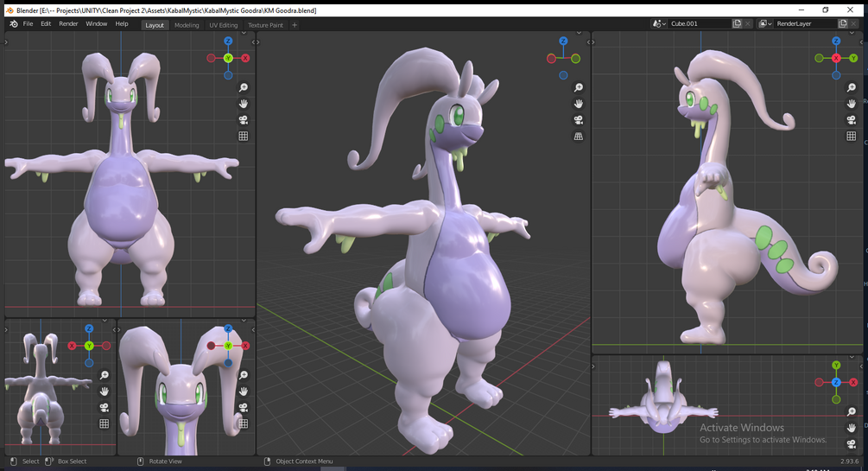Click pan hand icon in side view viewport

point(852,104)
